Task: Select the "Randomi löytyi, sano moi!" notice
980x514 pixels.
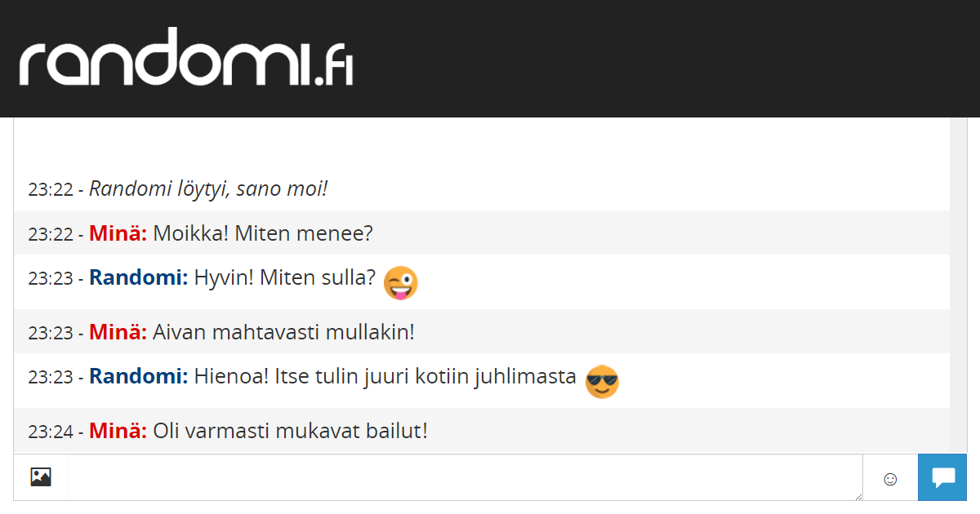Action: pos(208,189)
